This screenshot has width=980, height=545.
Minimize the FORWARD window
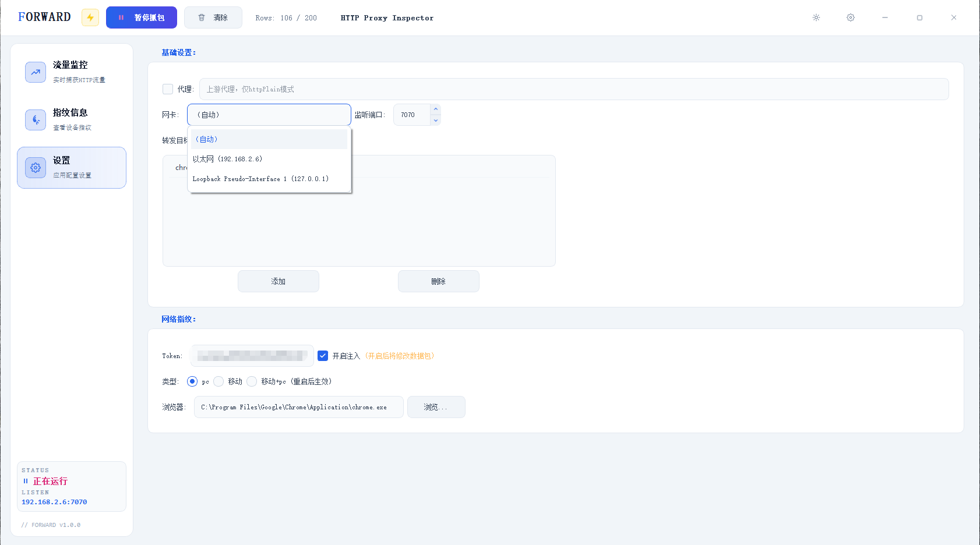pos(885,17)
